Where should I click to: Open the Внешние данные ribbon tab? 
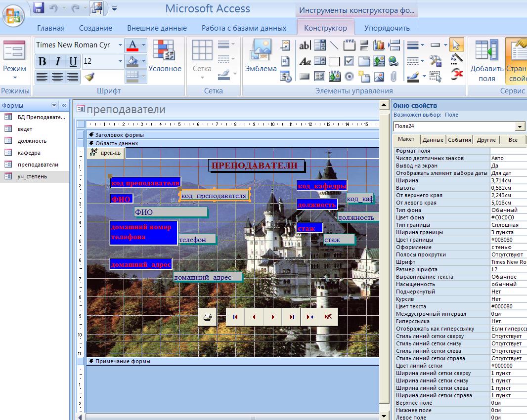157,28
